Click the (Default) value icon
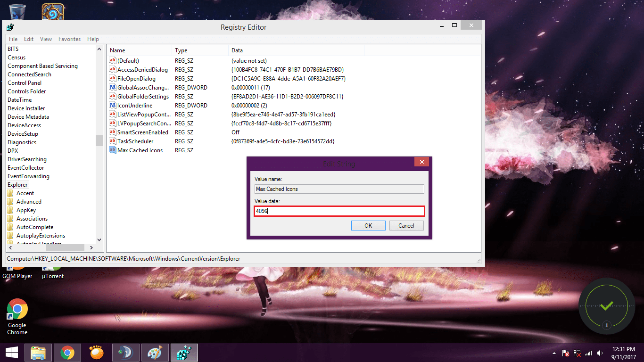 [112, 61]
